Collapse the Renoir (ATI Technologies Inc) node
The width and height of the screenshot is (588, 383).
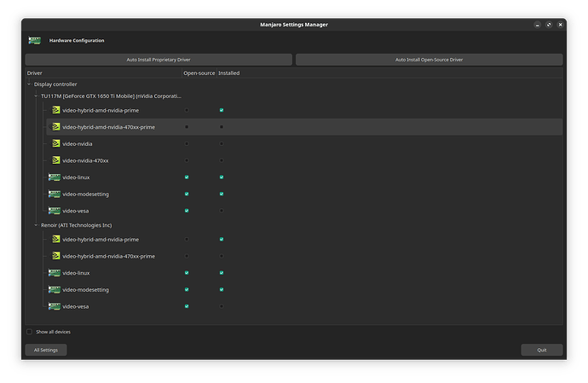pyautogui.click(x=36, y=225)
